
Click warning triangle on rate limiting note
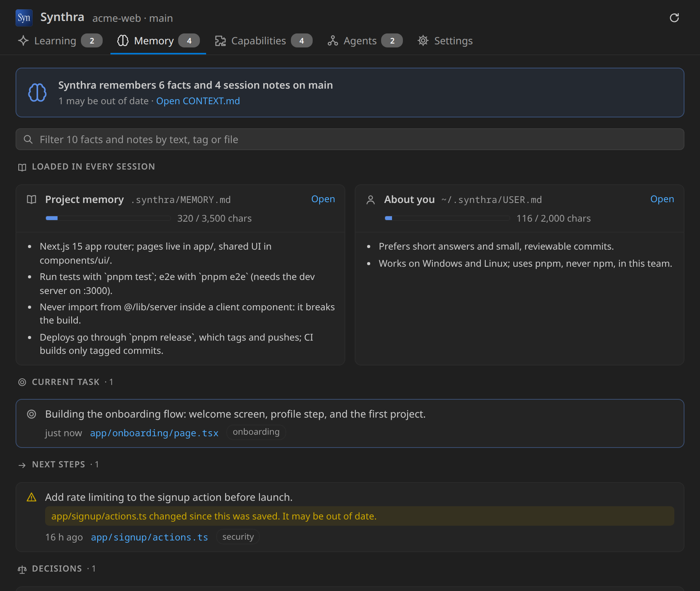tap(31, 497)
